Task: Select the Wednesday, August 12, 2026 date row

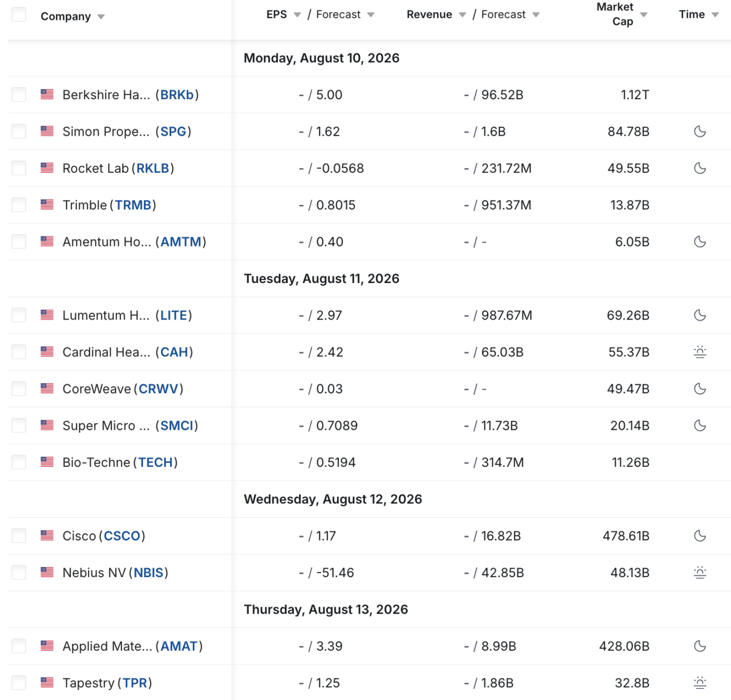Action: click(369, 499)
